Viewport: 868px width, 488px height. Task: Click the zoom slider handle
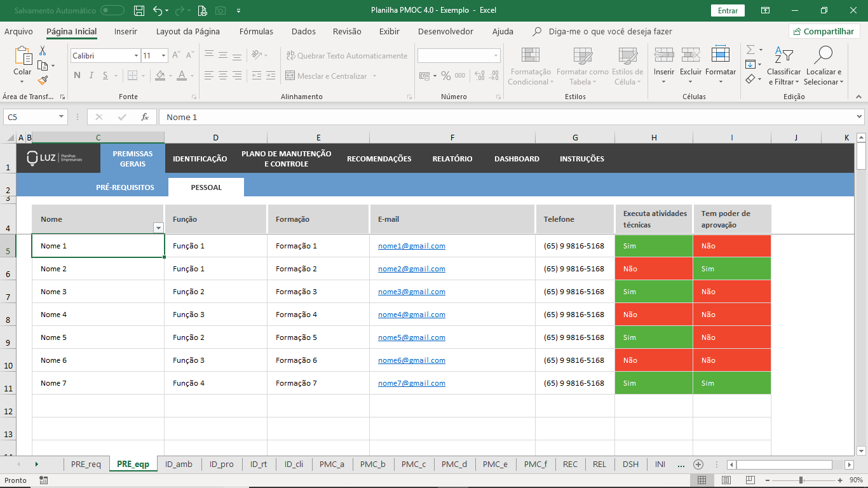click(x=801, y=480)
